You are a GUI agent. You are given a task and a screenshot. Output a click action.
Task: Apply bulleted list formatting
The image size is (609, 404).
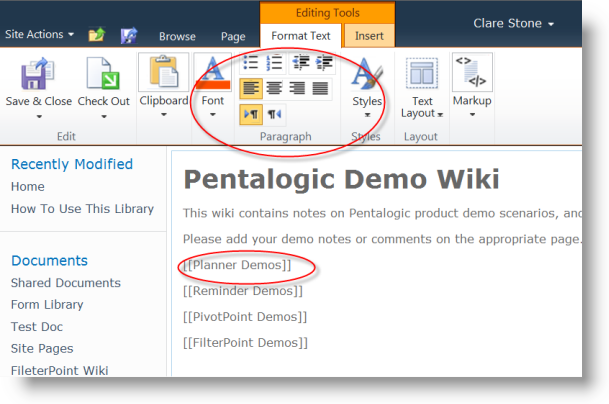click(x=251, y=63)
